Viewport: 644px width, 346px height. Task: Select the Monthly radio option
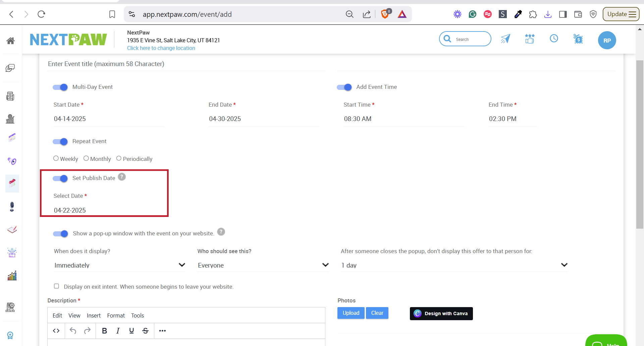point(86,158)
